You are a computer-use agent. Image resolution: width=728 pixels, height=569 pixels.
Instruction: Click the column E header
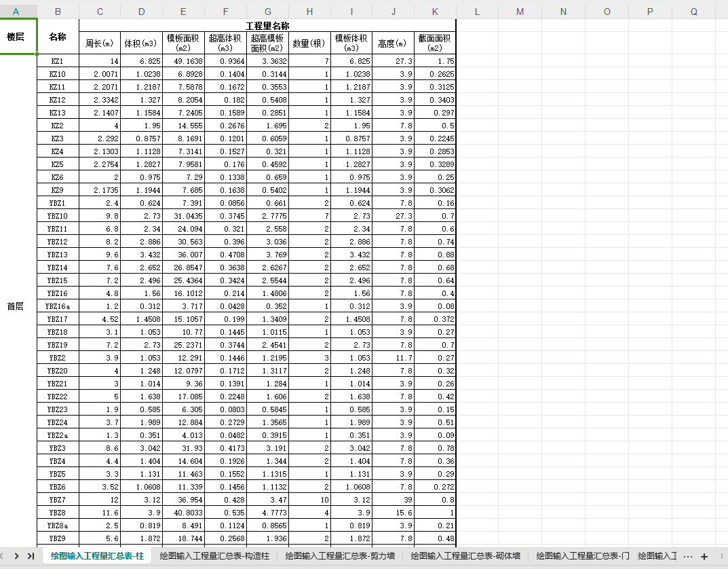pos(183,12)
